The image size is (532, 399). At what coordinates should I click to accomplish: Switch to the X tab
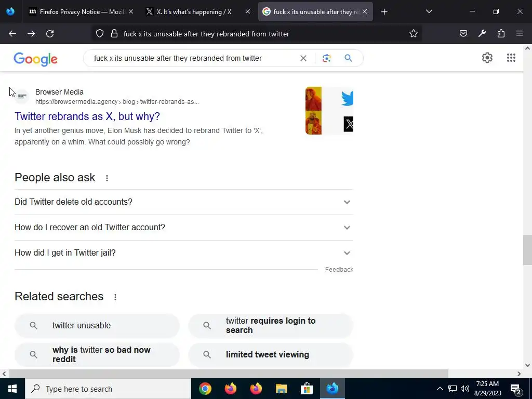194,12
